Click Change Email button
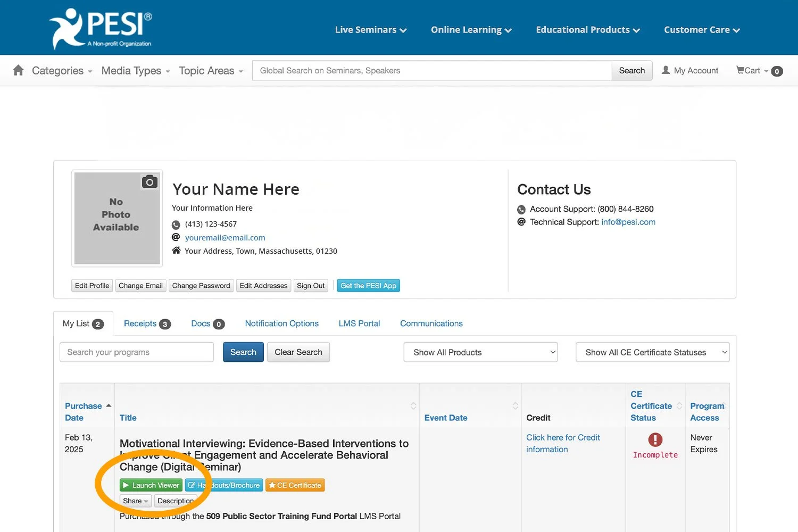This screenshot has height=532, width=798. tap(140, 286)
